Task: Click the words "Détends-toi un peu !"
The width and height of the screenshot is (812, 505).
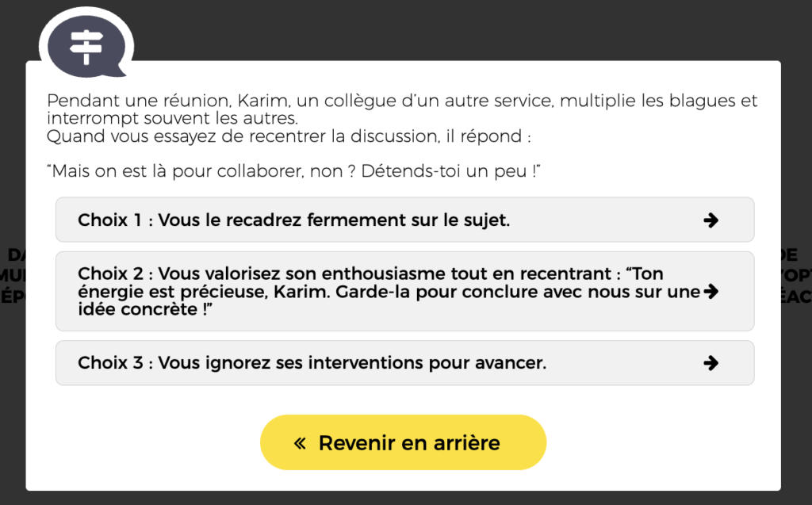Action: click(x=450, y=172)
